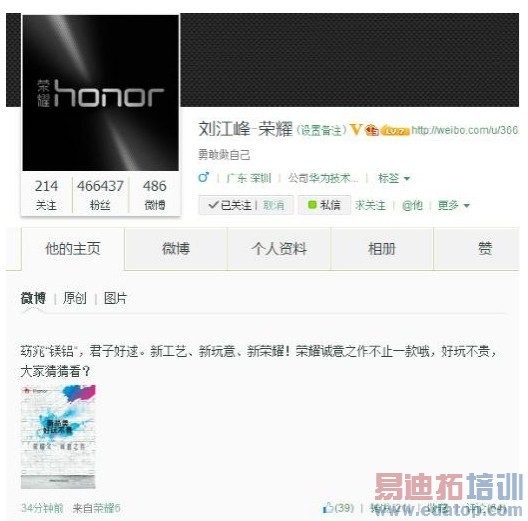This screenshot has height=521, width=528.
Task: Open the honor poster image thumbnail
Action: coord(58,436)
